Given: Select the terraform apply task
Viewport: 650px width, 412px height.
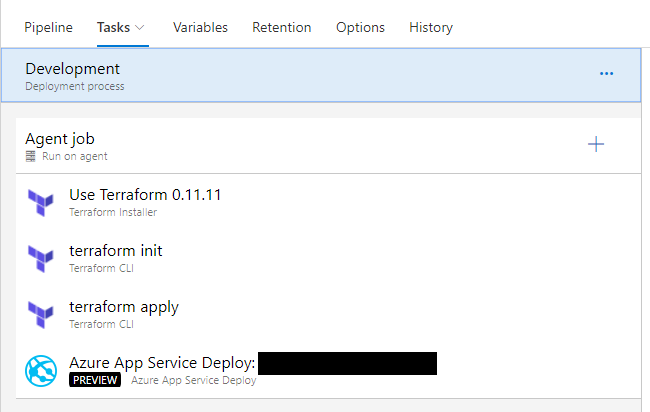Looking at the screenshot, I should click(x=328, y=314).
